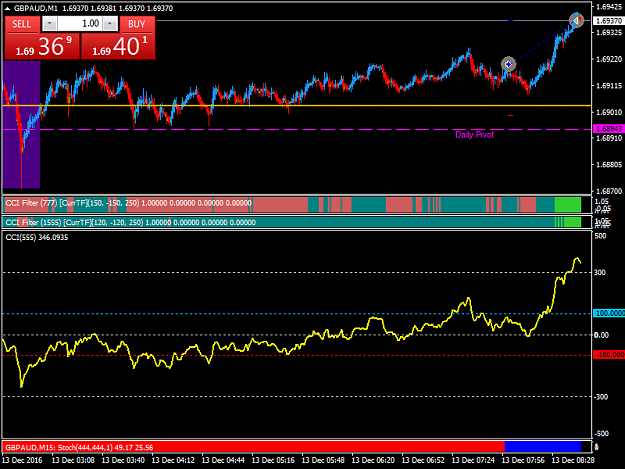
Task: Click the CCI Filter (777) indicator label
Action: 128,203
